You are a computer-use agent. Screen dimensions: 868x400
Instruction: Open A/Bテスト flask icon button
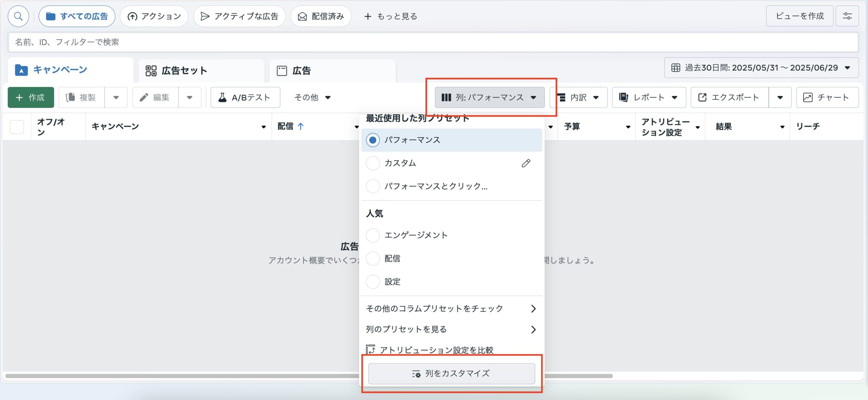click(245, 98)
